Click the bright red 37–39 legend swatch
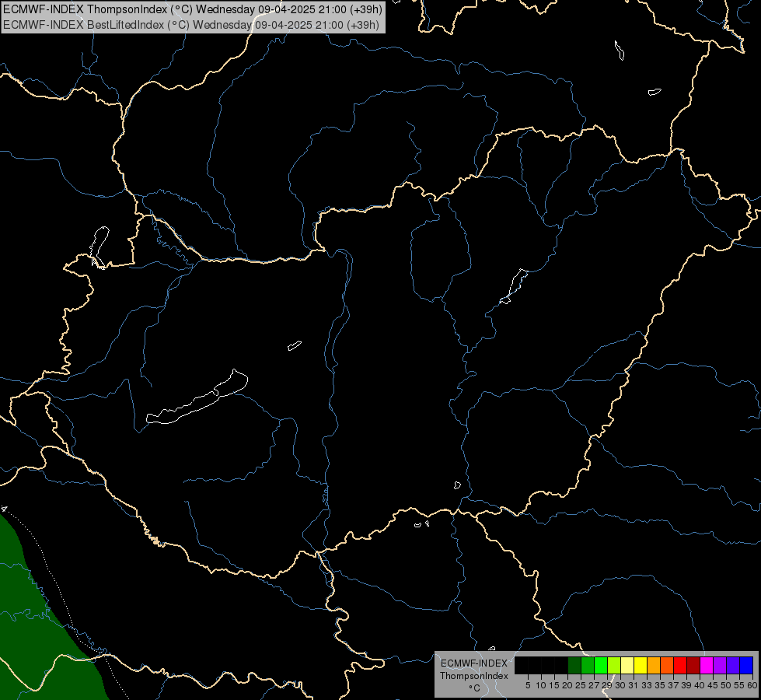Image resolution: width=761 pixels, height=700 pixels. point(680,665)
